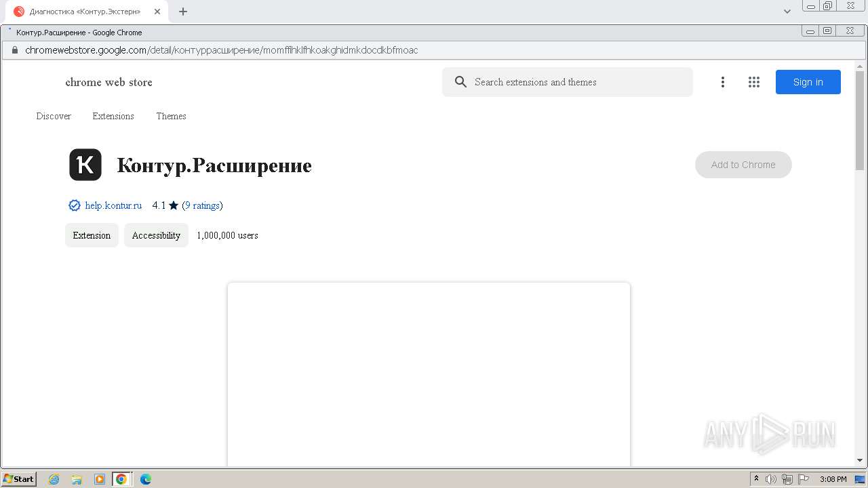Launch Internet Explorer from taskbar
This screenshot has width=868, height=488.
pyautogui.click(x=54, y=479)
